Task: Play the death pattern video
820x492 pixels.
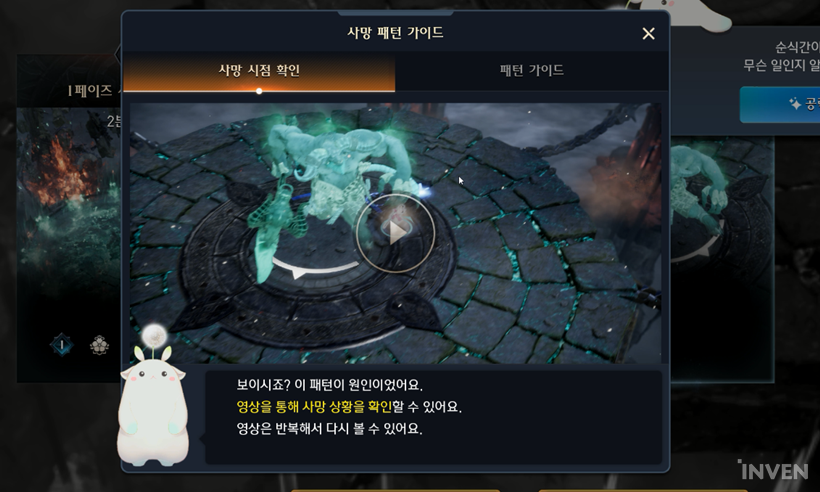Action: point(395,233)
